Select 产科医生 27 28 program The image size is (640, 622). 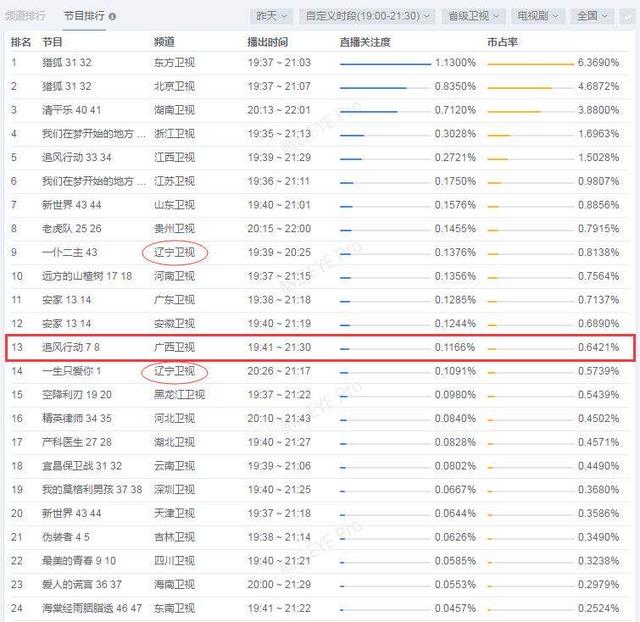(77, 442)
